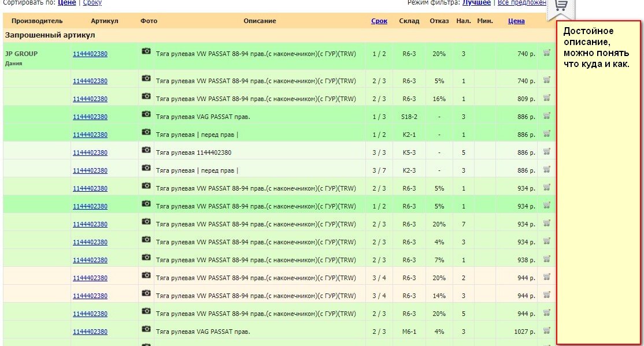The height and width of the screenshot is (346, 644).
Task: Add 944 р. offer with term 3 / 4 and 20% to cart
Action: click(547, 277)
